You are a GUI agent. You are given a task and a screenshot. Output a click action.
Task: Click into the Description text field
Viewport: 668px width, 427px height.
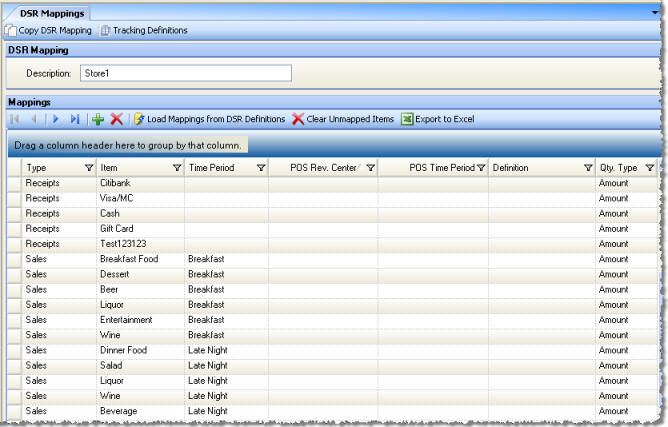pyautogui.click(x=185, y=73)
